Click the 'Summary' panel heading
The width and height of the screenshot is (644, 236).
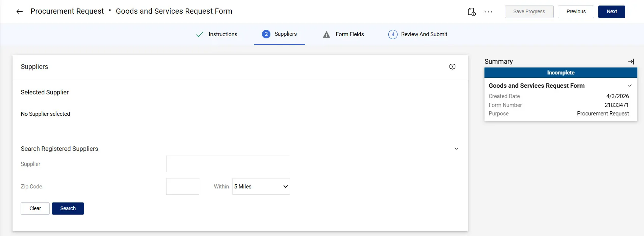coord(498,62)
